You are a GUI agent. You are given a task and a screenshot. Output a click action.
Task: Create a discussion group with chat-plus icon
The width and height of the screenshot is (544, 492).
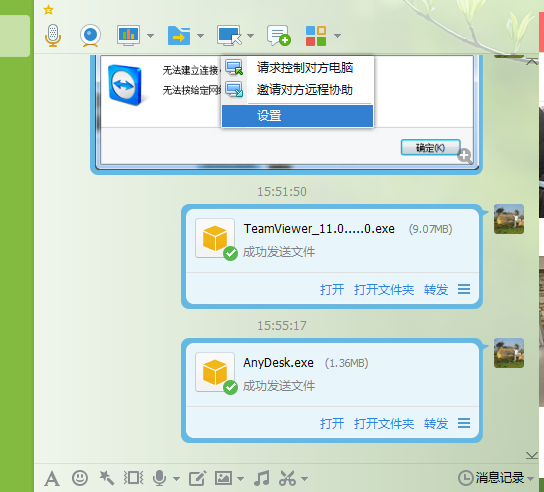click(x=279, y=35)
